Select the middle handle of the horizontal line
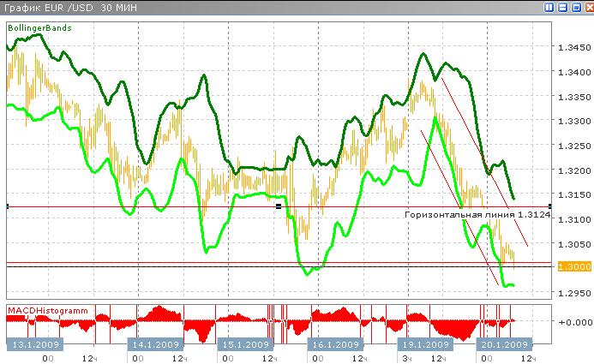Image resolution: width=594 pixels, height=364 pixels. coord(279,206)
